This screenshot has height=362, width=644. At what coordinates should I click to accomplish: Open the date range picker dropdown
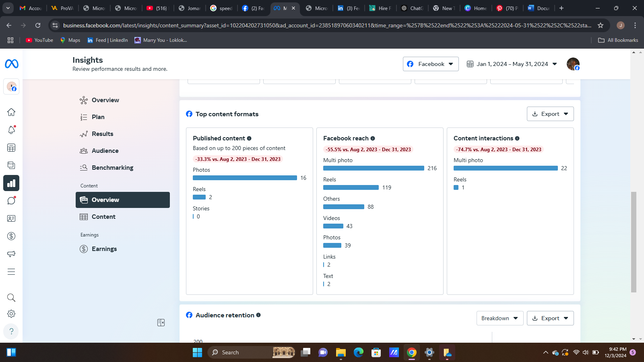coord(512,64)
